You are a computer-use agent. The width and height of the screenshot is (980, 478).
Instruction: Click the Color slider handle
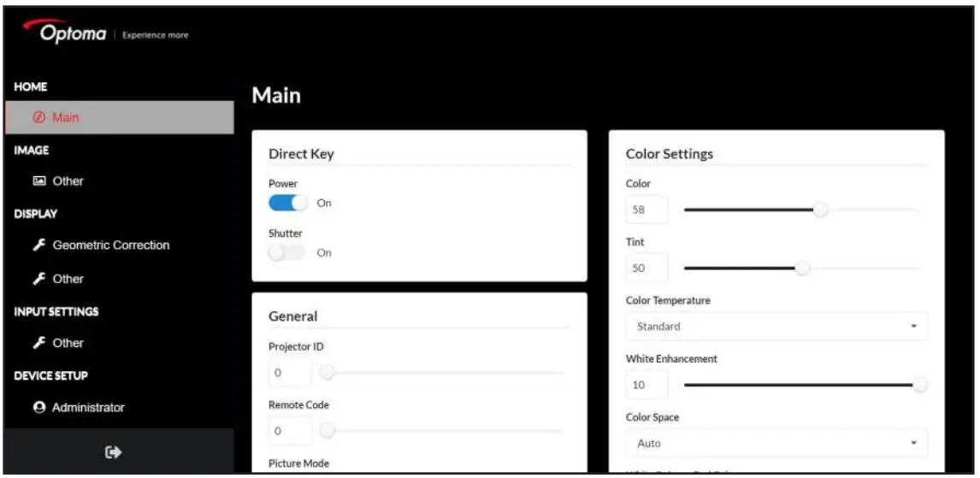point(820,209)
